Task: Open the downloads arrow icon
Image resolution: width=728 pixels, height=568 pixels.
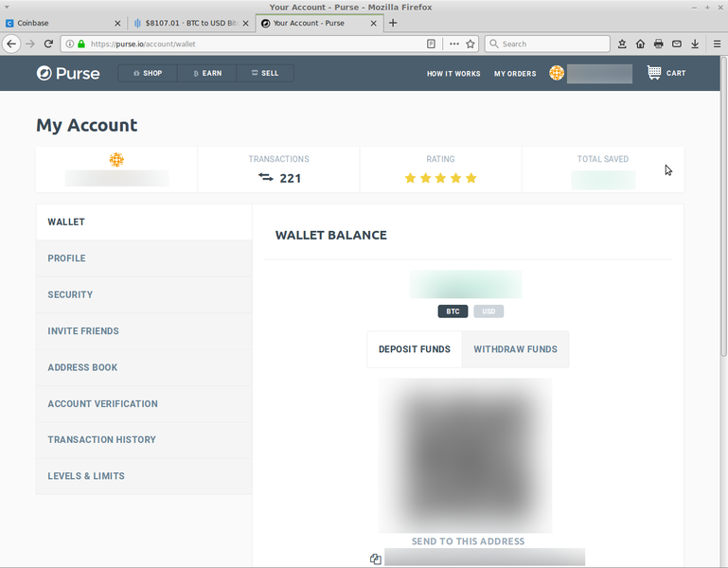Action: (x=695, y=44)
